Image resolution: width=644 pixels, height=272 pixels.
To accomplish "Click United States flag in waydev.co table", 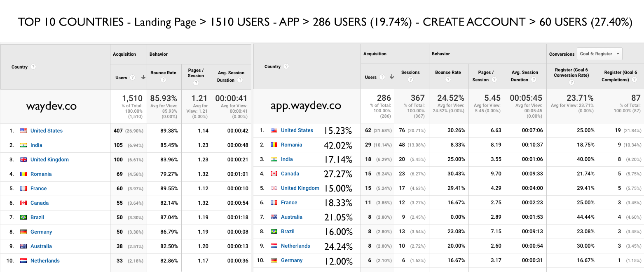I will [x=23, y=131].
